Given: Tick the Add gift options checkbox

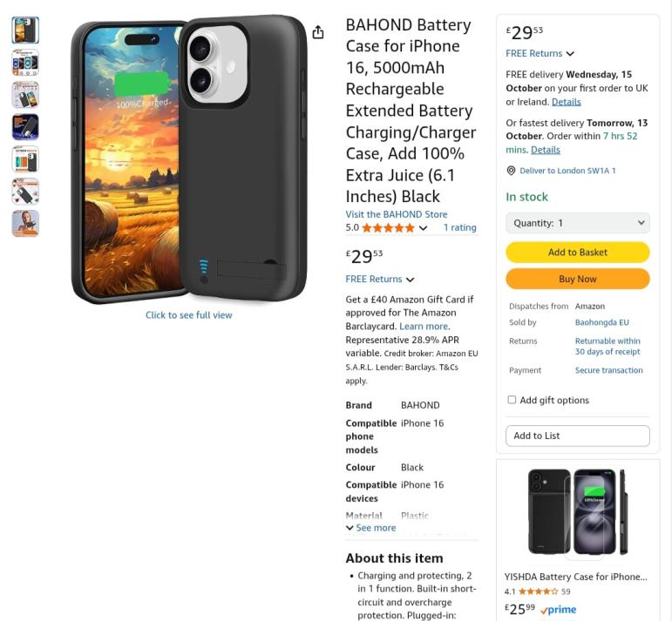Looking at the screenshot, I should click(512, 400).
